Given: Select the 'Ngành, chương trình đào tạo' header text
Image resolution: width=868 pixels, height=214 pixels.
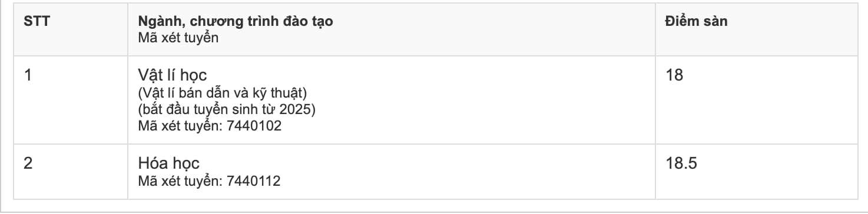Looking at the screenshot, I should [x=236, y=22].
